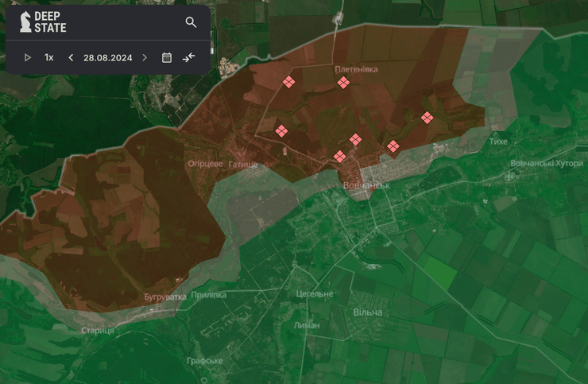588x384 pixels.
Task: Select unit marker nearest Вовчанськ label
Action: [340, 157]
